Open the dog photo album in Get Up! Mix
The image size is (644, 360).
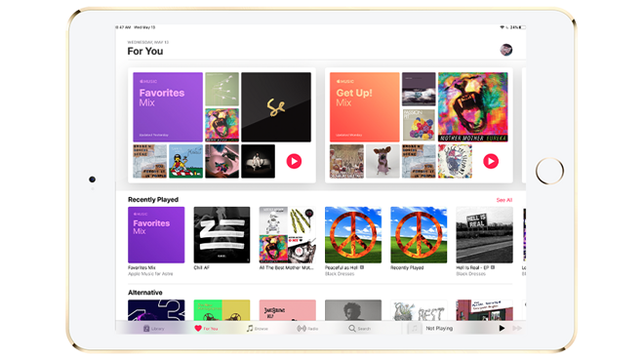(382, 161)
